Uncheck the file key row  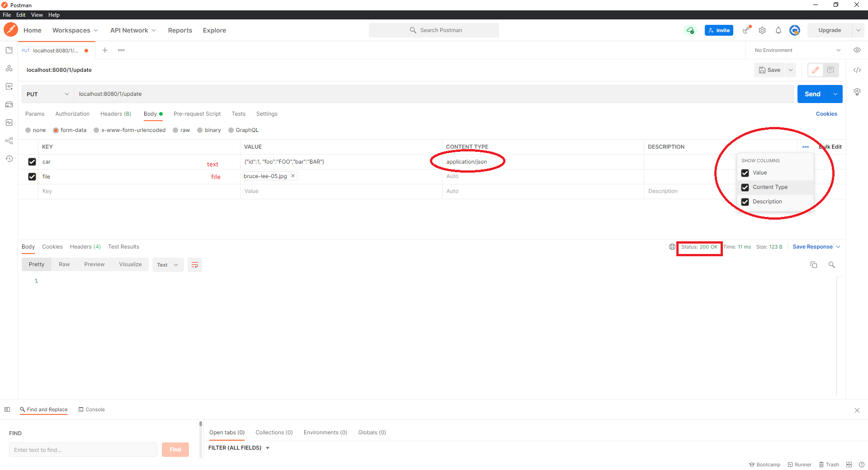[32, 177]
